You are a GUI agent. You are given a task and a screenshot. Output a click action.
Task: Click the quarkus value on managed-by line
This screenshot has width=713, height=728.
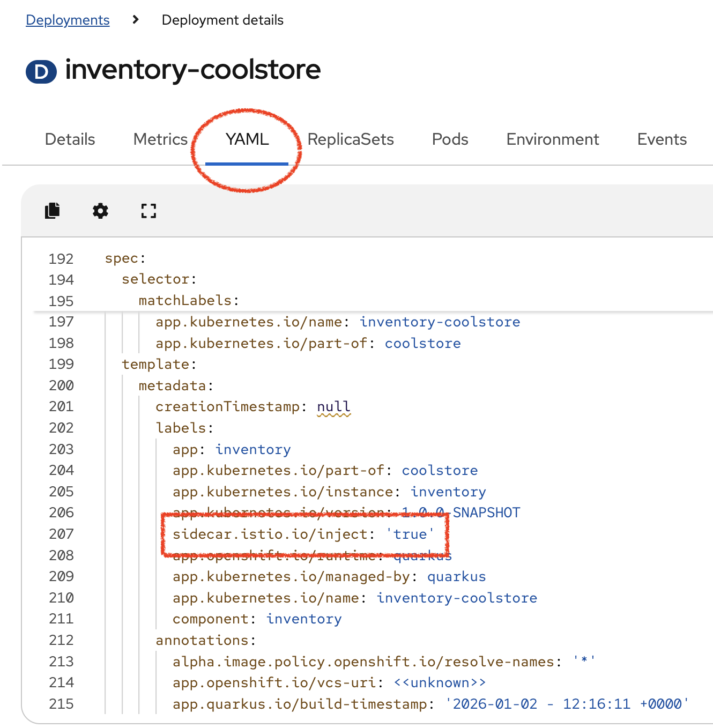click(456, 577)
